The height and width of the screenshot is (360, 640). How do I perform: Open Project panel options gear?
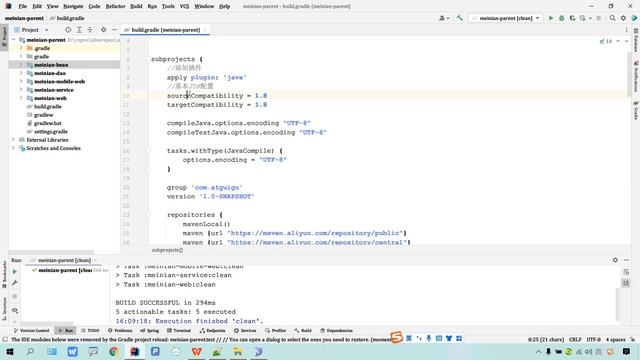[x=104, y=30]
